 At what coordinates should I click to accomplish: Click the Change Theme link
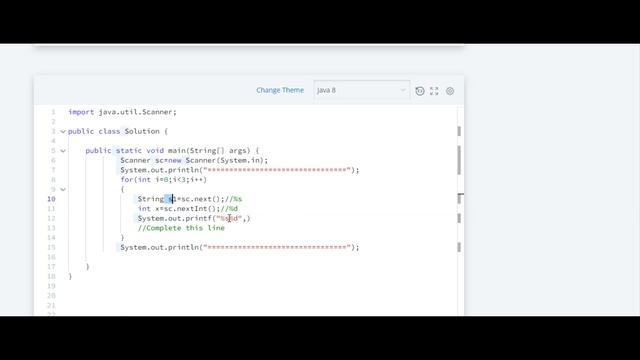[x=280, y=90]
